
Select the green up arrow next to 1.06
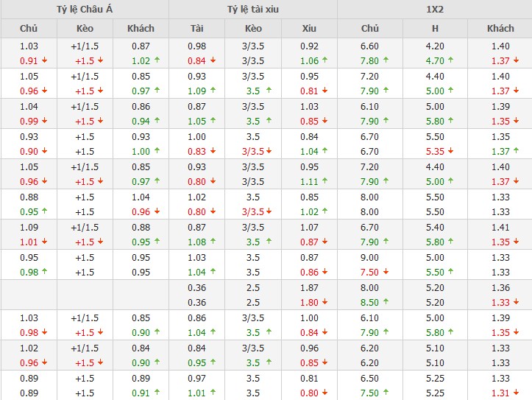(324, 61)
